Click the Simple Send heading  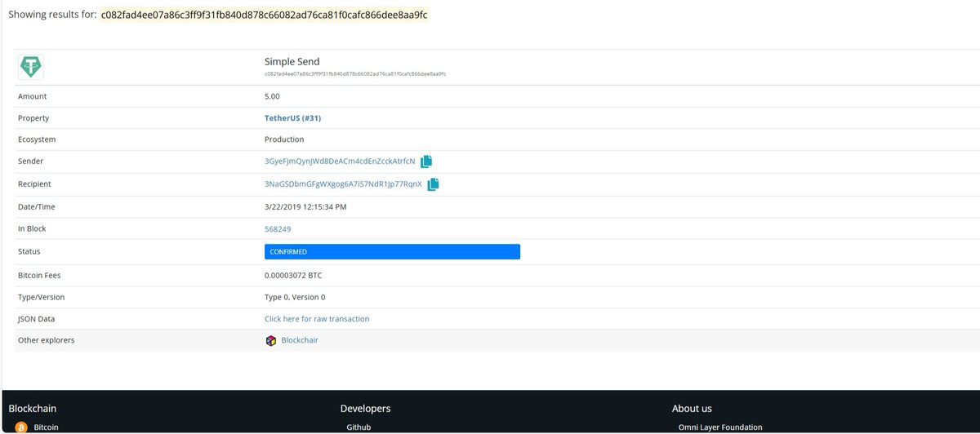[x=292, y=61]
